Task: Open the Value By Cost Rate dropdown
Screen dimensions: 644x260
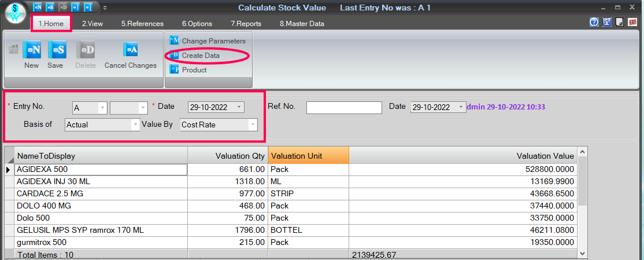Action: (253, 124)
